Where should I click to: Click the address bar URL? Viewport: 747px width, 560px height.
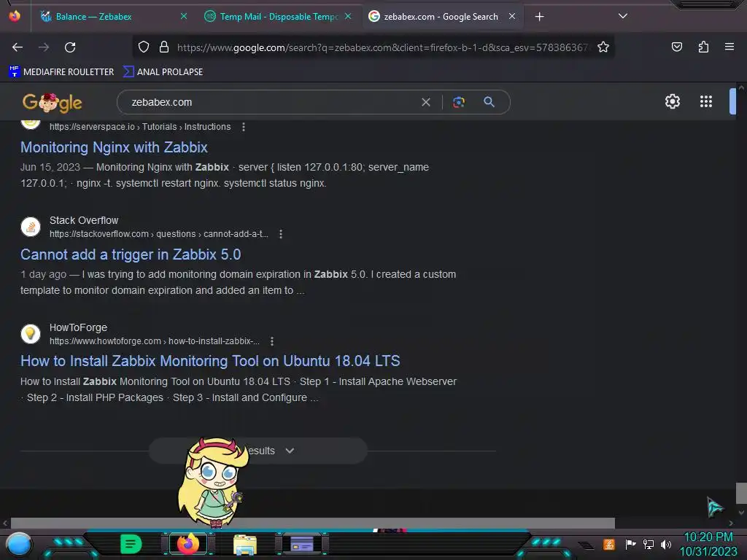(x=382, y=47)
